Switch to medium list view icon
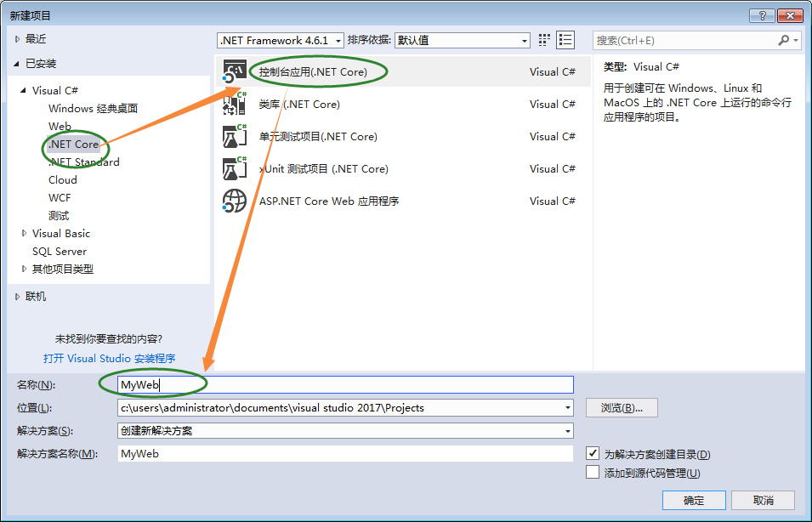812x522 pixels. coord(565,41)
